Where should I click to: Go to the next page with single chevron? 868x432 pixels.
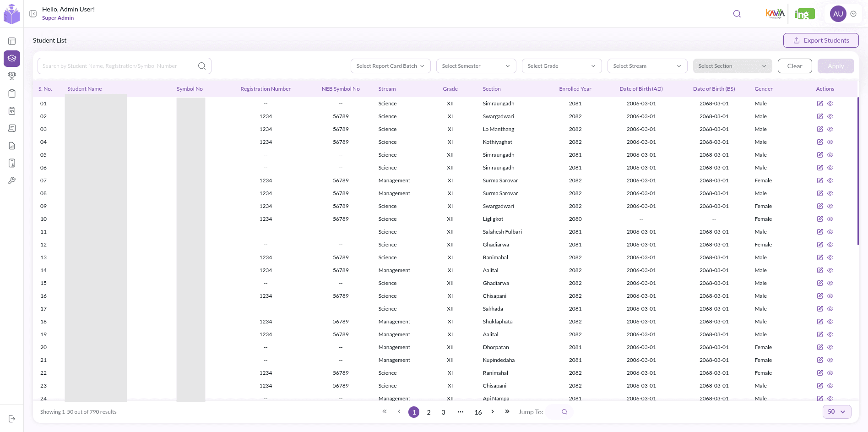493,411
